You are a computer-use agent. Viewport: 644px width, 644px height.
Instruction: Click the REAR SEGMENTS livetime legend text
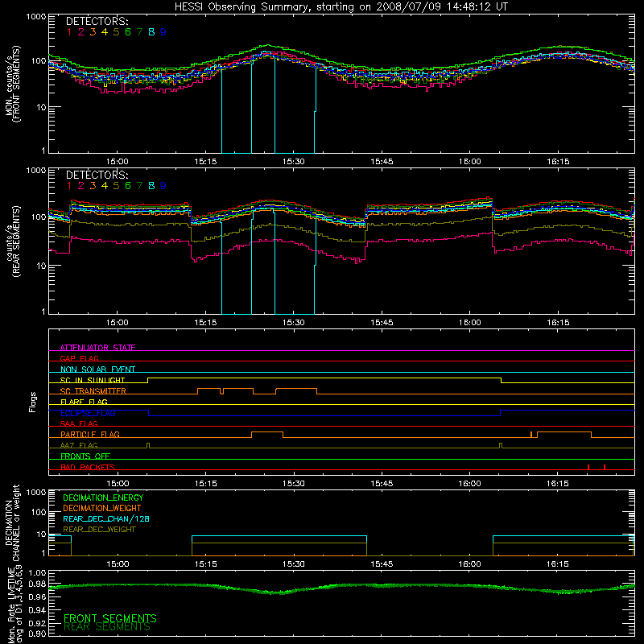107,627
